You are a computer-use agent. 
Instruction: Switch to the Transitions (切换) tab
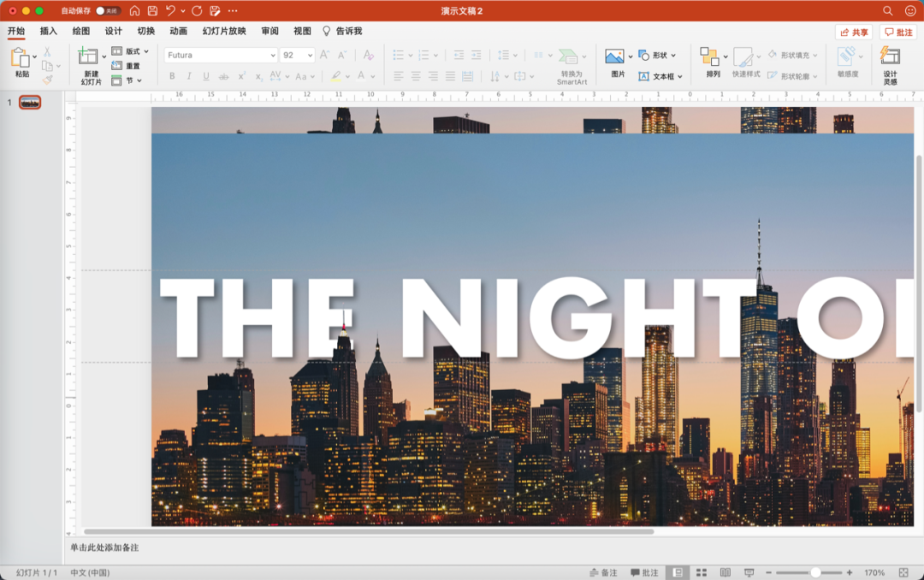[145, 32]
